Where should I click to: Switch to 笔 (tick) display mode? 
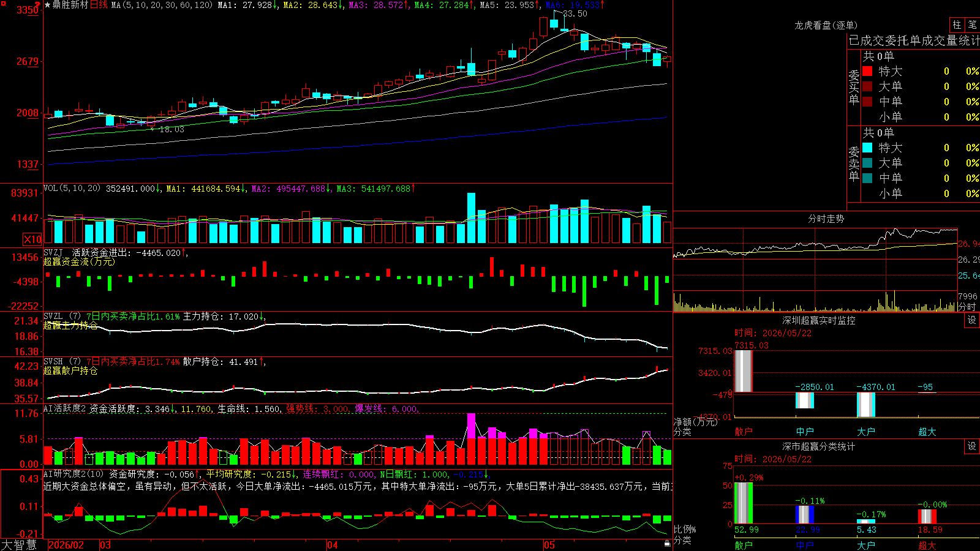pos(973,24)
